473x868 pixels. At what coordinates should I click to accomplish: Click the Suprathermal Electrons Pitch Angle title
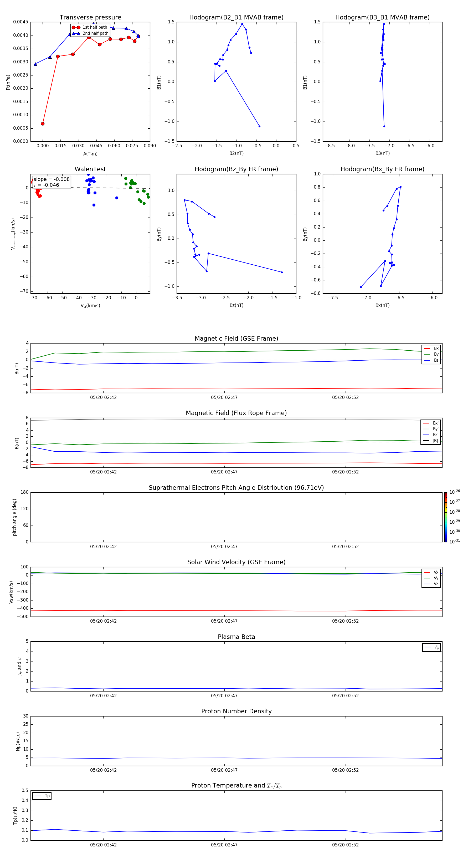point(236,488)
